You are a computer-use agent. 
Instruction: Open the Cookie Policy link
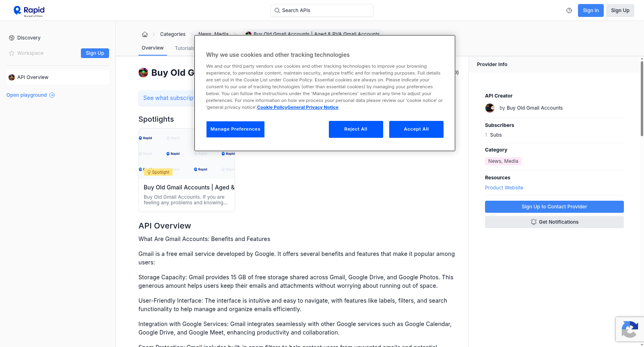[x=272, y=107]
